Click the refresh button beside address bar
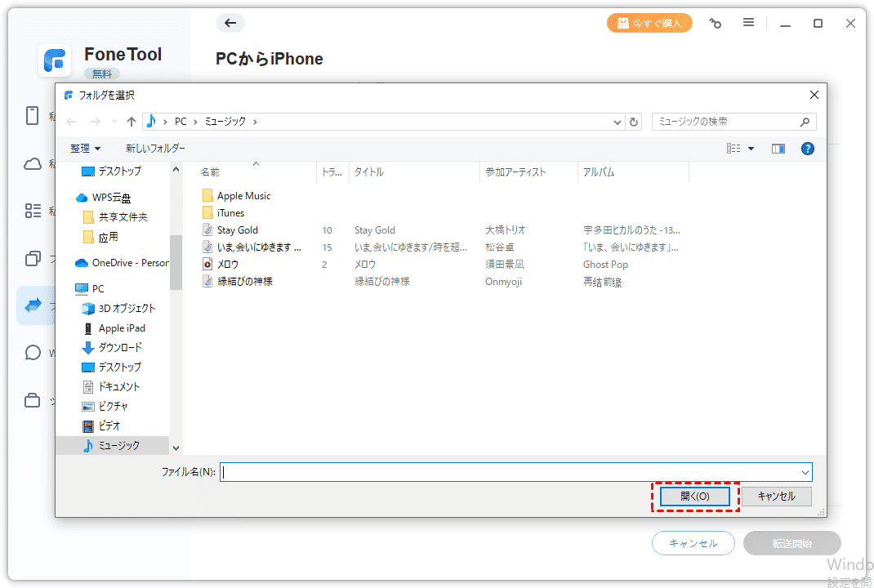The width and height of the screenshot is (874, 588). [634, 122]
